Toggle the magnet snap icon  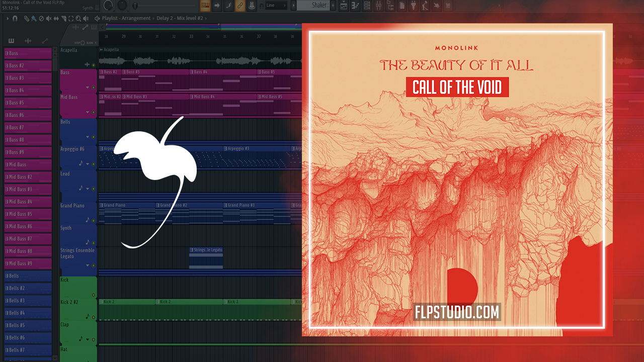pos(15,19)
